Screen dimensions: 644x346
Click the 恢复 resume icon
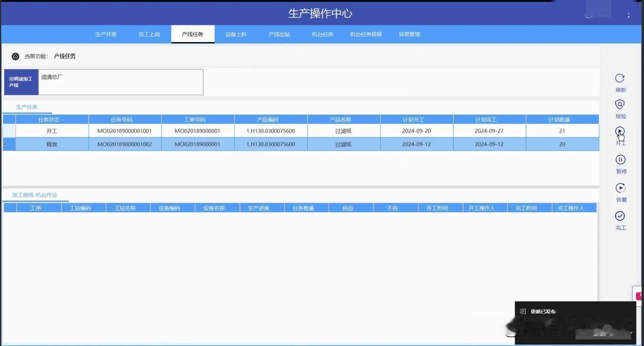(x=620, y=188)
